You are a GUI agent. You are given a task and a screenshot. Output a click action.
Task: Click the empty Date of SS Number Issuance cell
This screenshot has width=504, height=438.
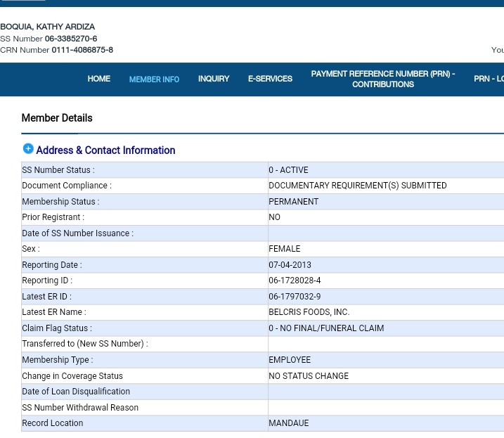pos(385,233)
